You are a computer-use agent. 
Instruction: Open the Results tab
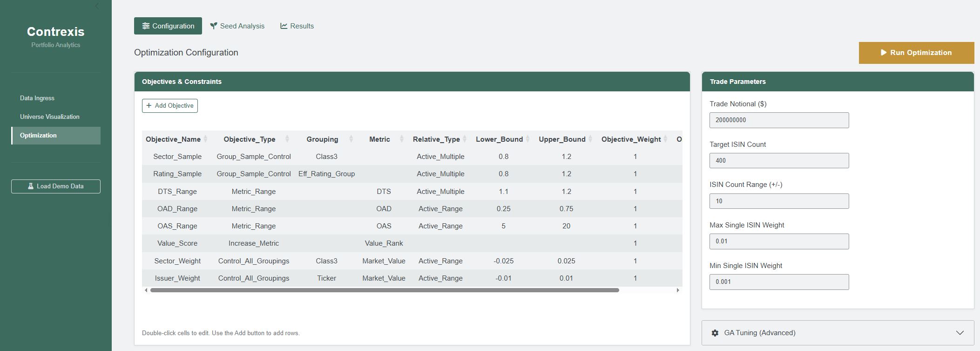tap(297, 26)
